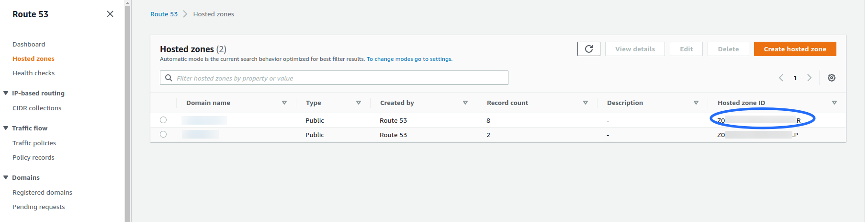Open Health checks in sidebar
The image size is (868, 222).
[x=34, y=73]
